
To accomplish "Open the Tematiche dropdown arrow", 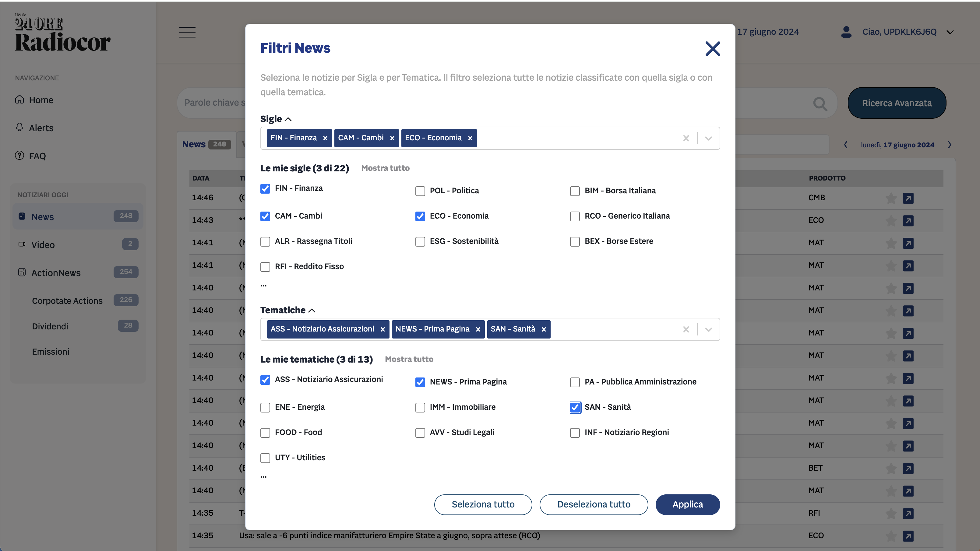I will tap(708, 329).
